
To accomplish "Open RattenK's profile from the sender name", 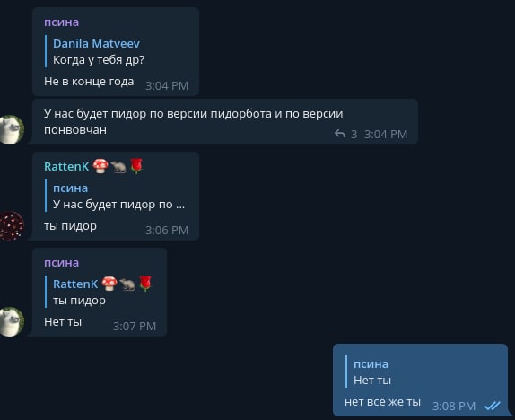I will click(x=66, y=167).
